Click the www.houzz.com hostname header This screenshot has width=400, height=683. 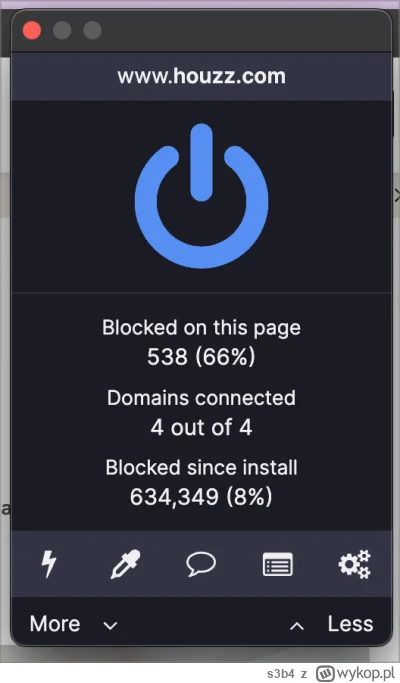coord(201,76)
